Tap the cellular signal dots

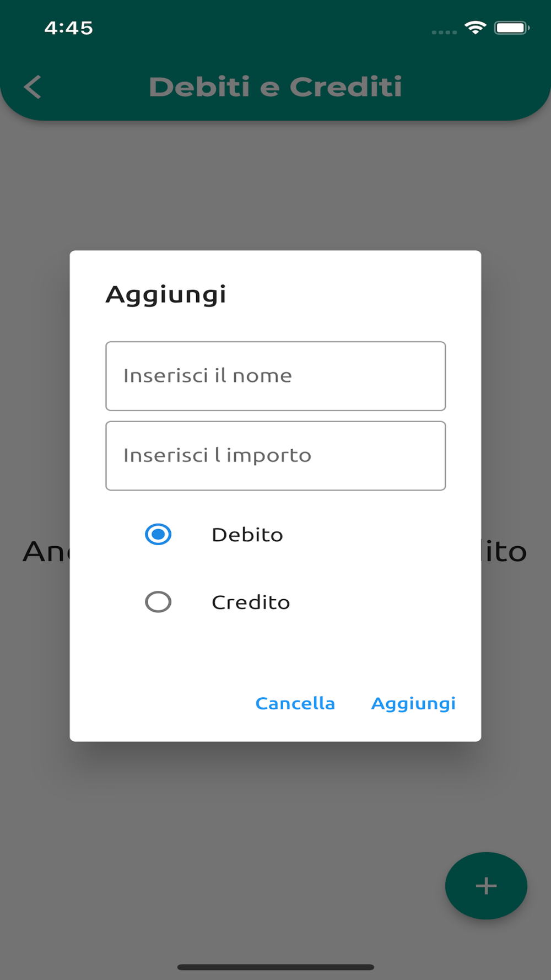tap(444, 32)
